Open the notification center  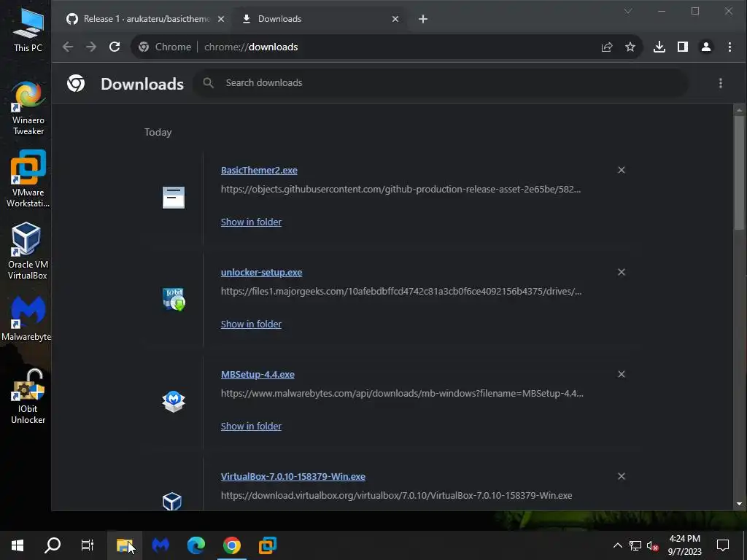(x=723, y=545)
